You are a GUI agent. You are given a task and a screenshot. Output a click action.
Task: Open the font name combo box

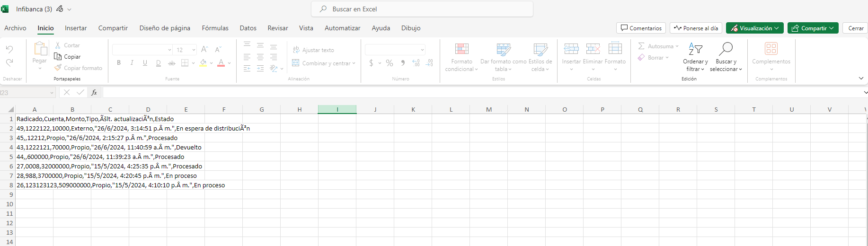pyautogui.click(x=142, y=50)
